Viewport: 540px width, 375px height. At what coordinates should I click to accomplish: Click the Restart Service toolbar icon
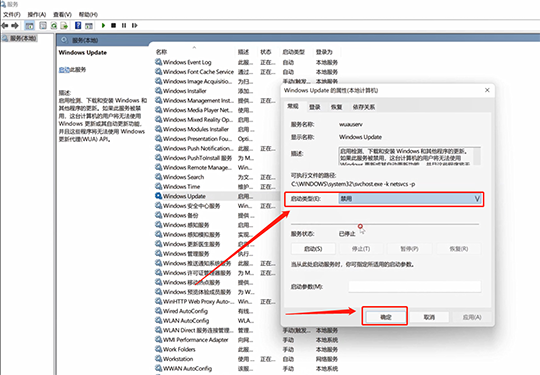coord(135,25)
